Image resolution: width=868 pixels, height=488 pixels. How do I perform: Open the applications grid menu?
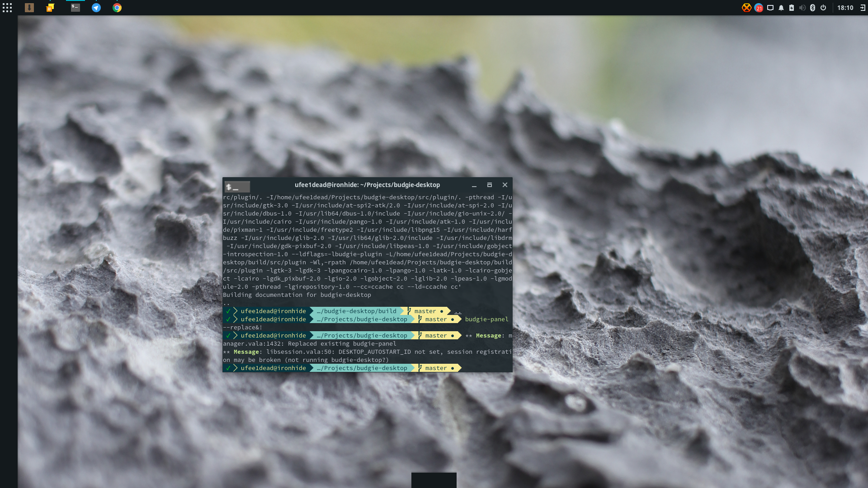pyautogui.click(x=7, y=8)
